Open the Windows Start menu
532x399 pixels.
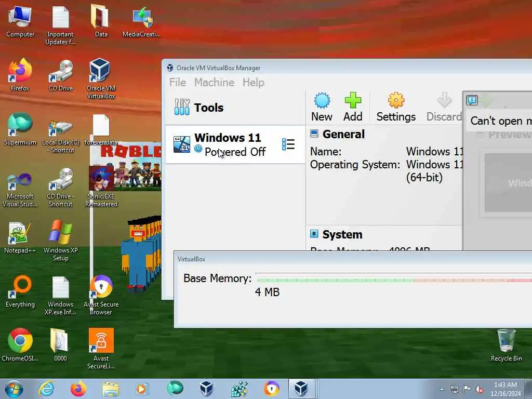click(14, 389)
